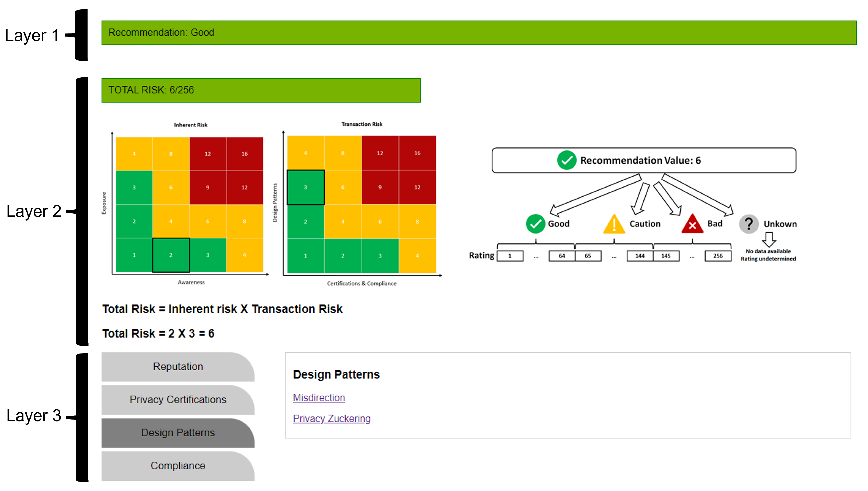868x491 pixels.
Task: Click the rating box labeled 145
Action: [x=665, y=256]
